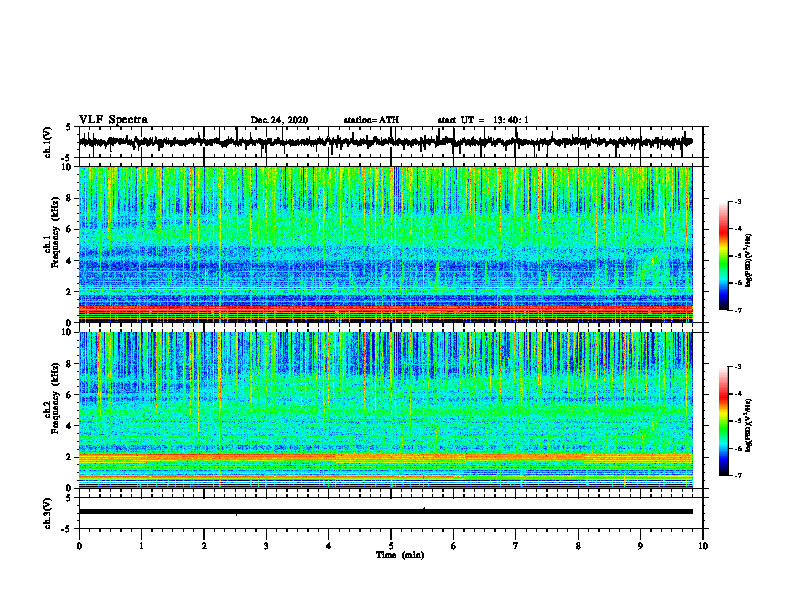Click the time axis tick label "4"
The width and height of the screenshot is (792, 612).
coord(329,546)
